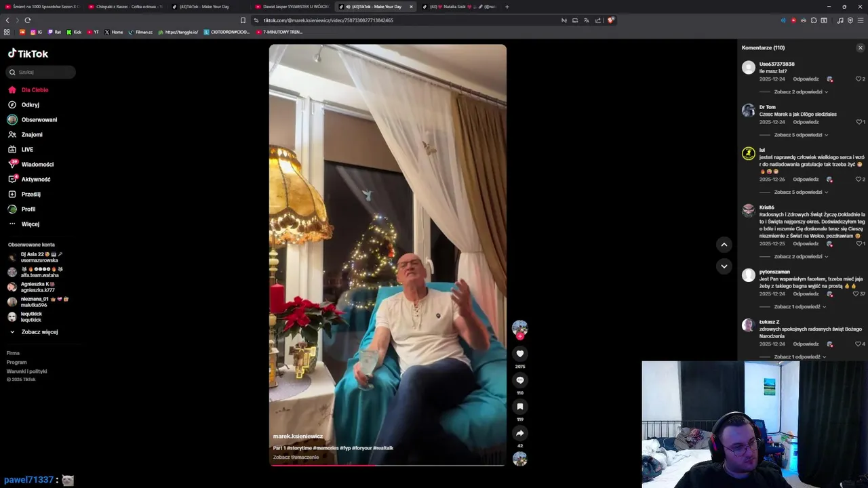Save video with bookmark button
The height and width of the screenshot is (488, 868).
click(520, 407)
